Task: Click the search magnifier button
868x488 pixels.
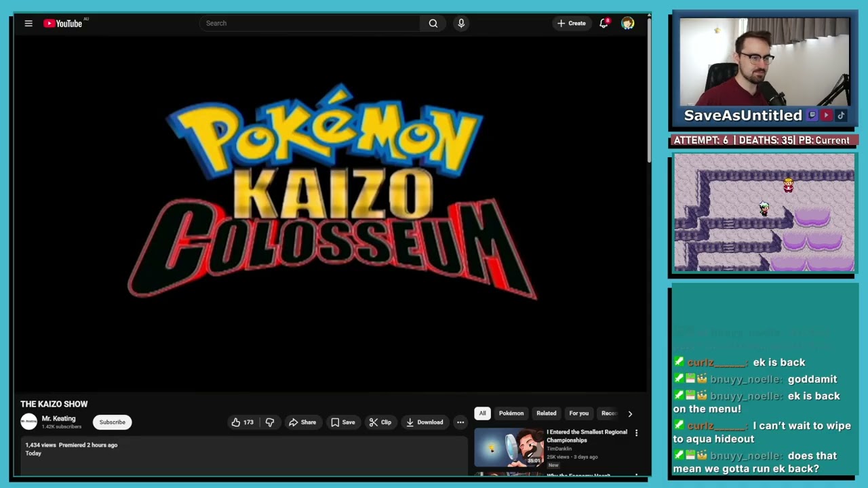Action: [x=433, y=23]
